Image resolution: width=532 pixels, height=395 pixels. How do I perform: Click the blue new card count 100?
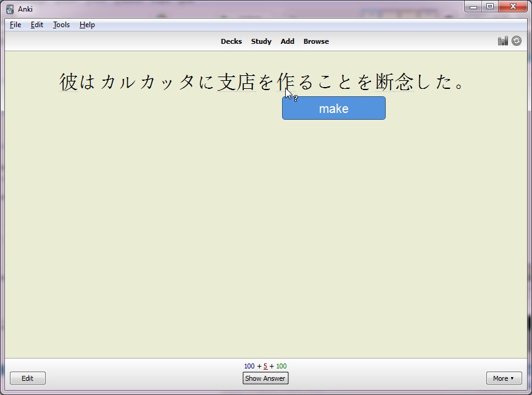[250, 366]
